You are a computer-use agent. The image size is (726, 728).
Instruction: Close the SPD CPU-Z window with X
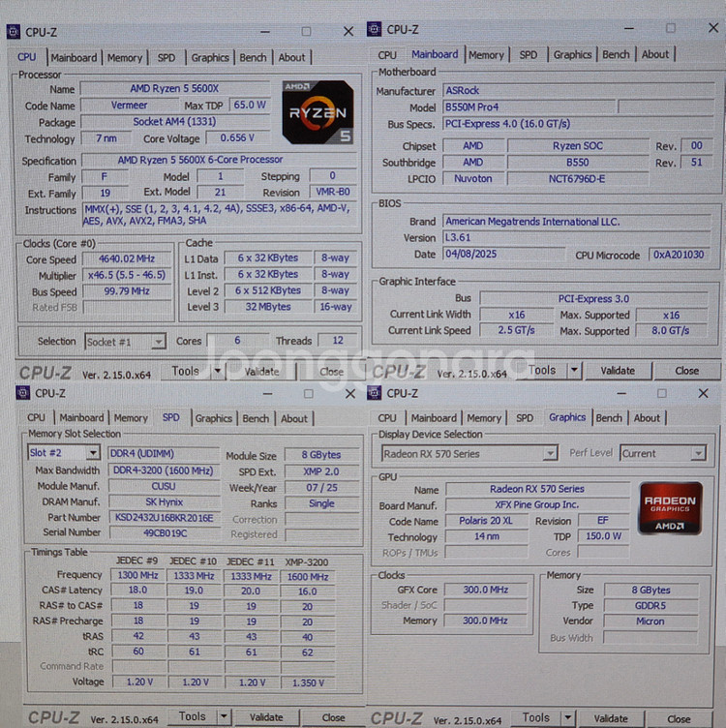pos(350,394)
